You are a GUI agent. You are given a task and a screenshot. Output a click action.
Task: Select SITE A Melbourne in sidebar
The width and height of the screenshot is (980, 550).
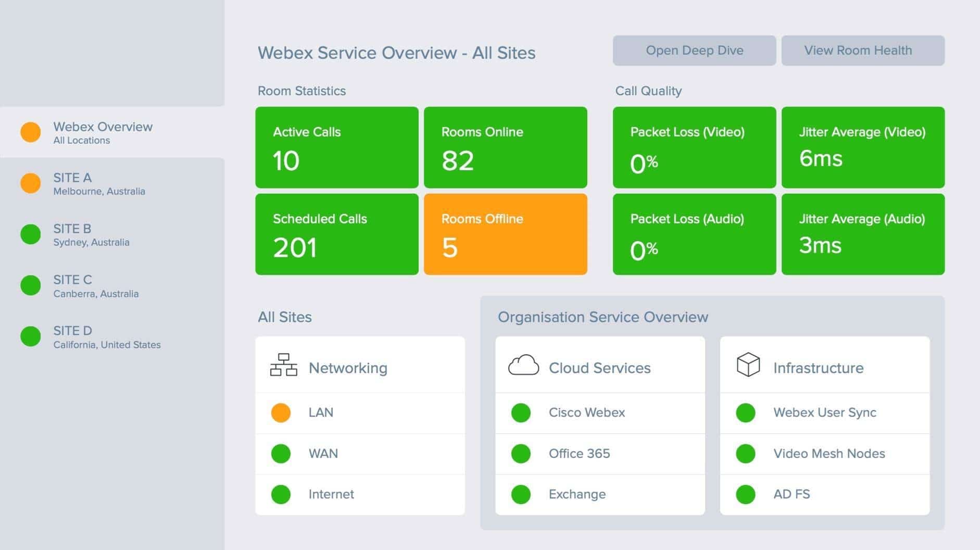(112, 183)
